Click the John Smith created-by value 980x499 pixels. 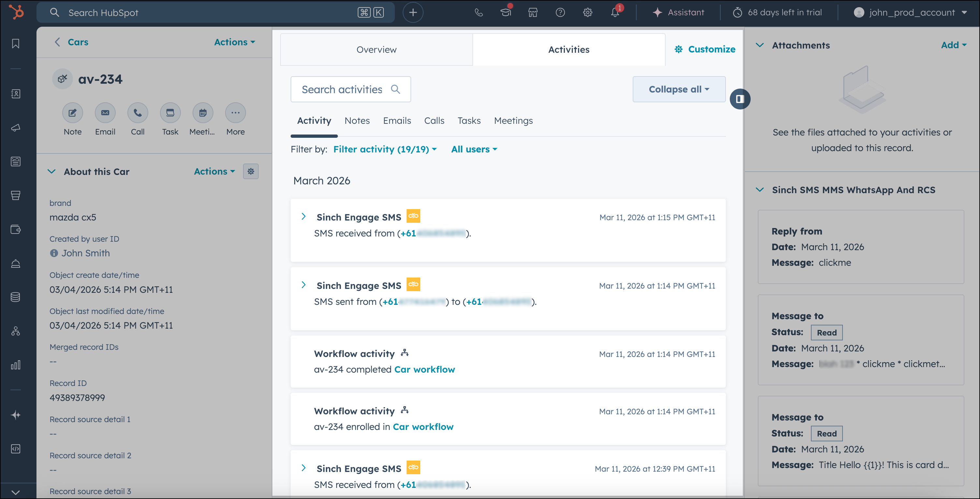pos(86,253)
